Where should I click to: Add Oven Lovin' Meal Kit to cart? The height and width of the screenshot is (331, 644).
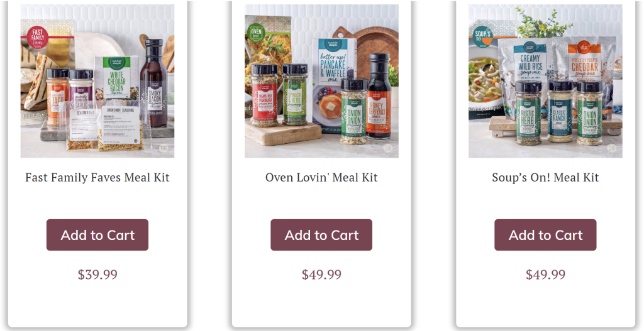pos(321,235)
